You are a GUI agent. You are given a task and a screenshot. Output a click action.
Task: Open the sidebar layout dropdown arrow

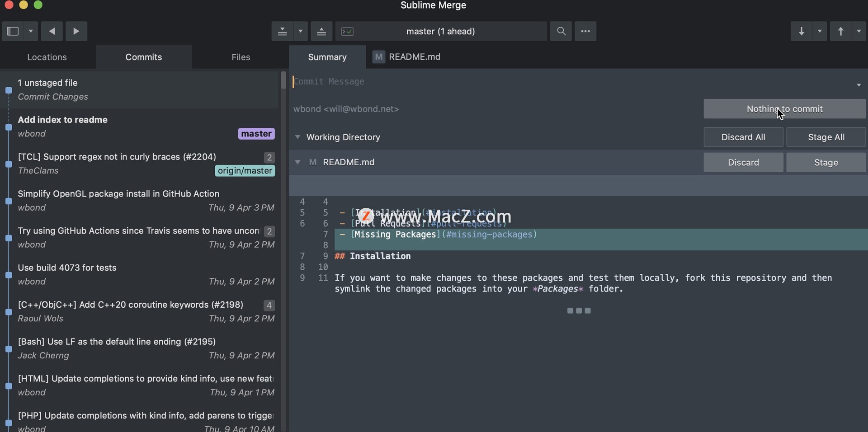point(31,31)
